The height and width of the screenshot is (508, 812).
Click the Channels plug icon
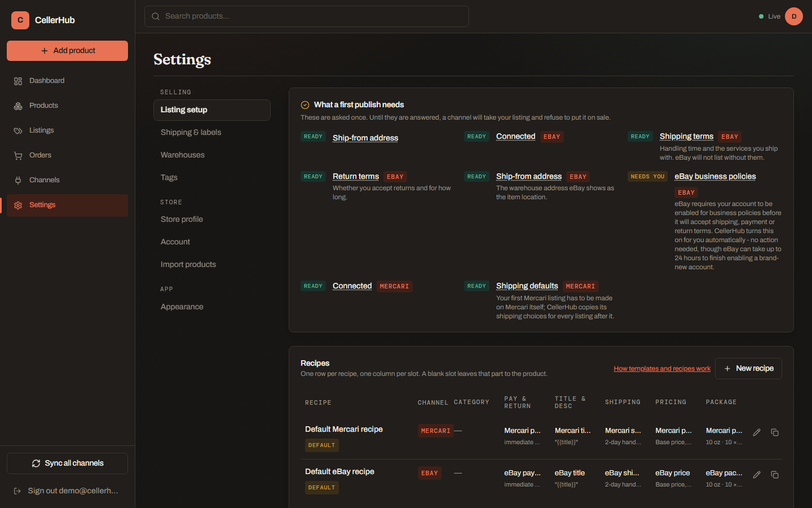pyautogui.click(x=18, y=181)
